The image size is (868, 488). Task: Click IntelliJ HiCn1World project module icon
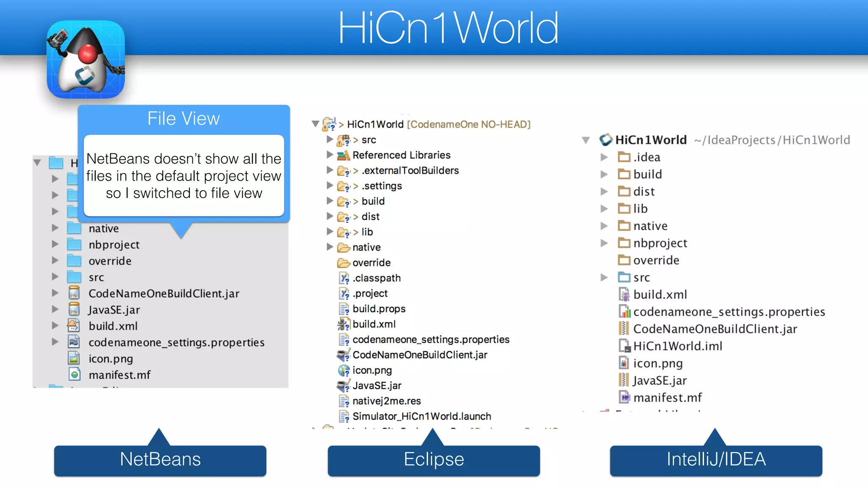[x=606, y=139]
